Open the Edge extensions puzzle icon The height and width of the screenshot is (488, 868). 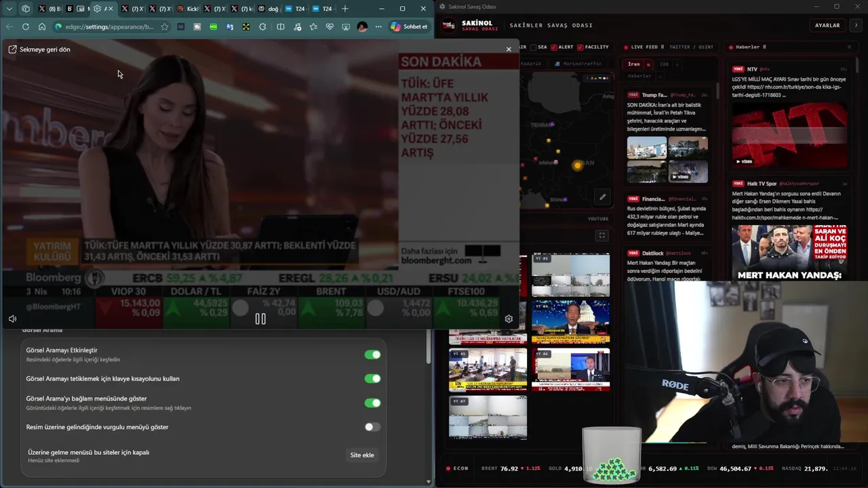[262, 26]
